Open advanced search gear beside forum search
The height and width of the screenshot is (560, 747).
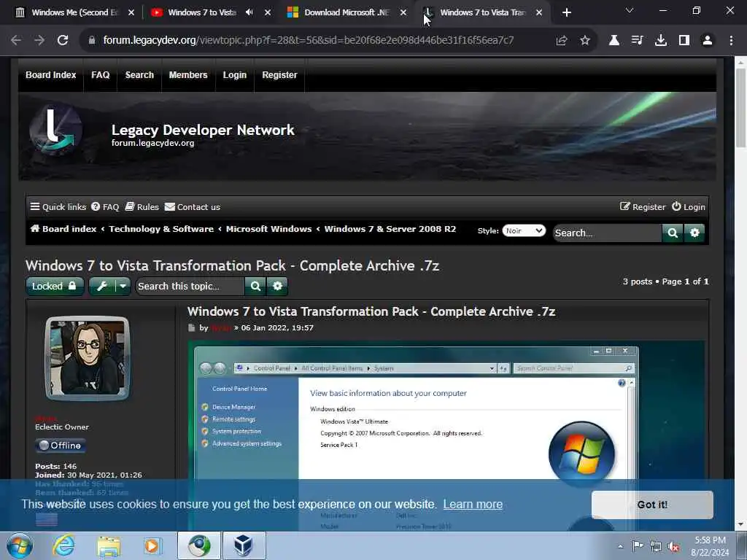coord(694,233)
